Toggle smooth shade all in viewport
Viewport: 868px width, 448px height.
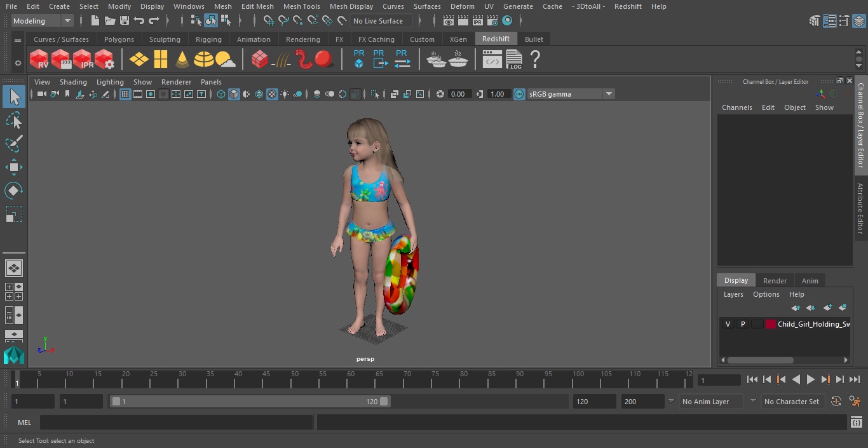(234, 94)
